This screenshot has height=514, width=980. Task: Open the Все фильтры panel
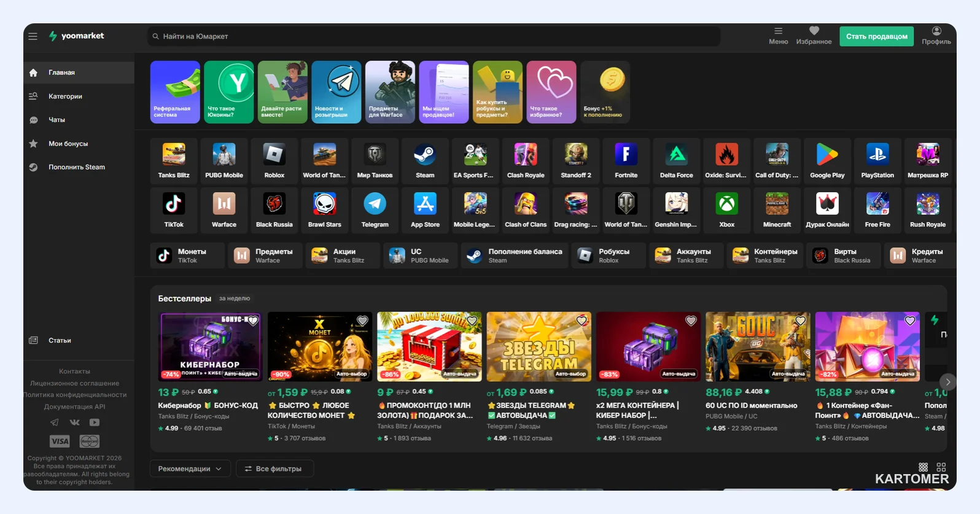274,469
